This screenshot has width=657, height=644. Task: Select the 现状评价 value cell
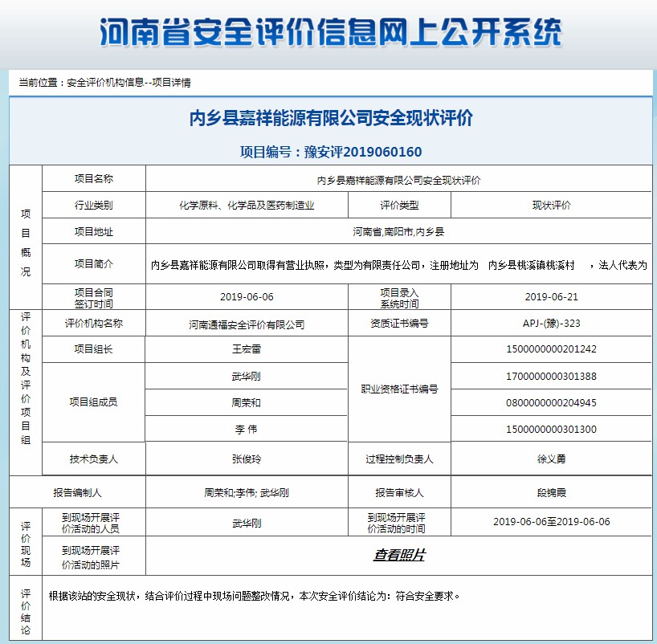point(552,206)
